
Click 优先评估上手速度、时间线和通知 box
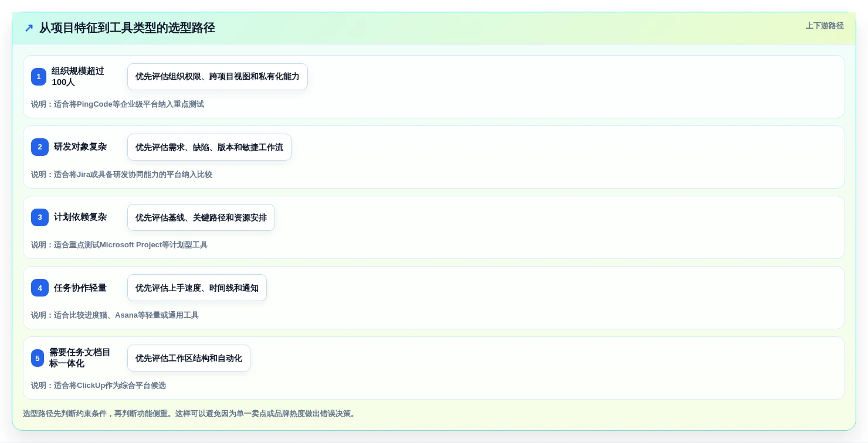coord(197,288)
